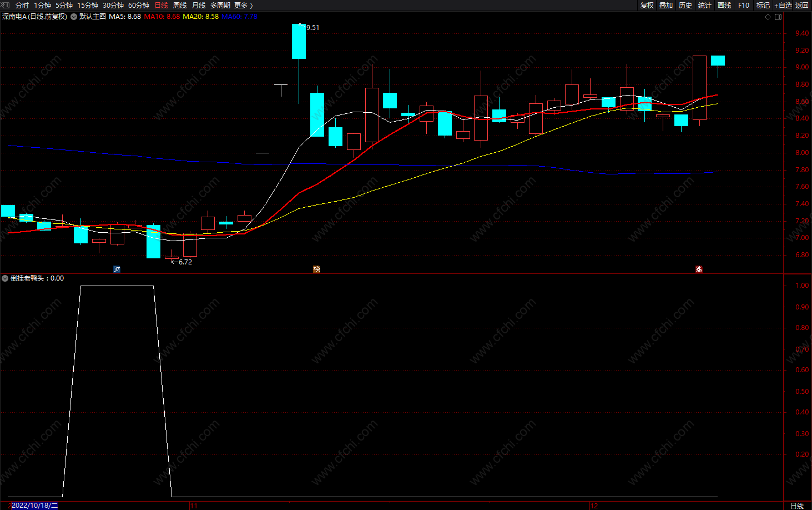The height and width of the screenshot is (510, 812).
Task: Click the MA5: 8.68 indicator text
Action: point(125,17)
